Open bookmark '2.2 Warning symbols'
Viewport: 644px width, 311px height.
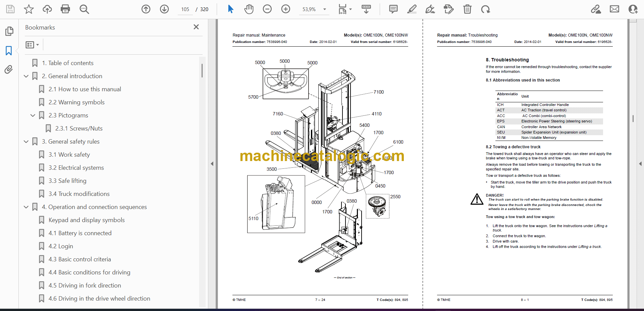tap(76, 102)
